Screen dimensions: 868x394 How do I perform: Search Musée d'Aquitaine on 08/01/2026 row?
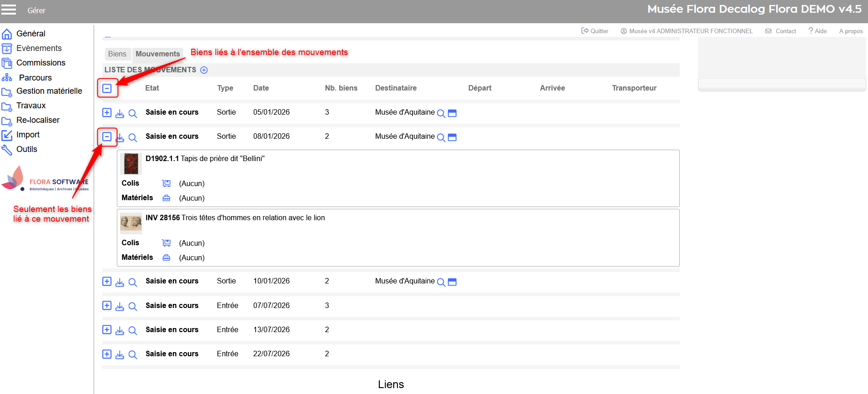coord(441,137)
